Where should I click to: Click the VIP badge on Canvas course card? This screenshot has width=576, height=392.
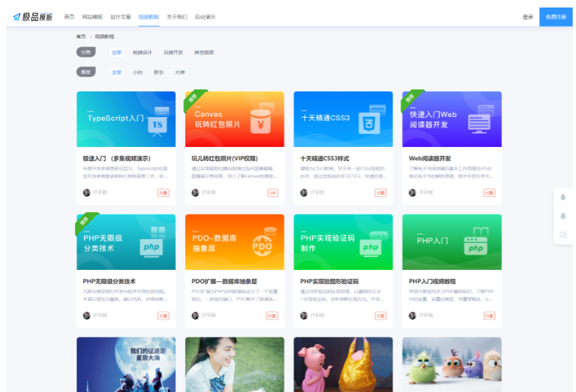coord(273,193)
